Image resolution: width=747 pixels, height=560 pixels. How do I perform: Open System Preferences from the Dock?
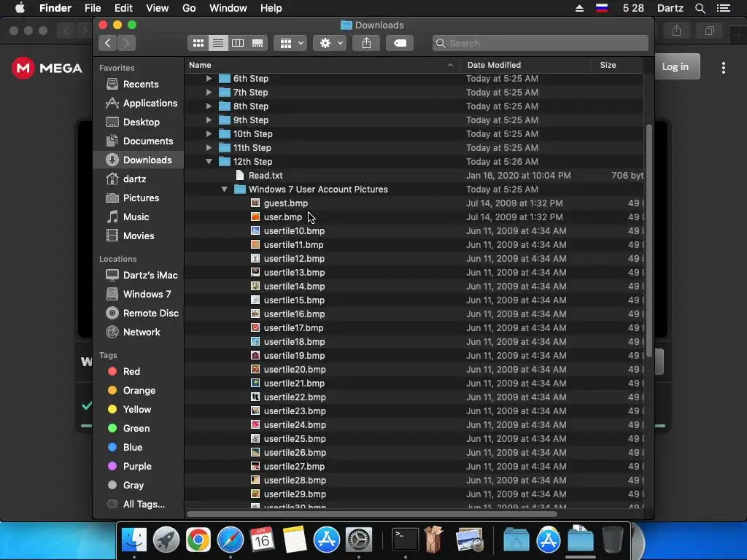[x=358, y=540]
